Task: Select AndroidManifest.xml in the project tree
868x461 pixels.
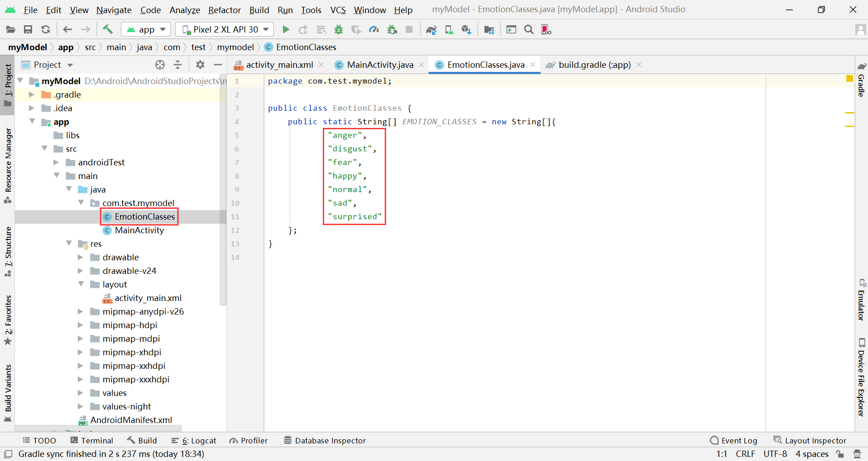Action: point(131,420)
